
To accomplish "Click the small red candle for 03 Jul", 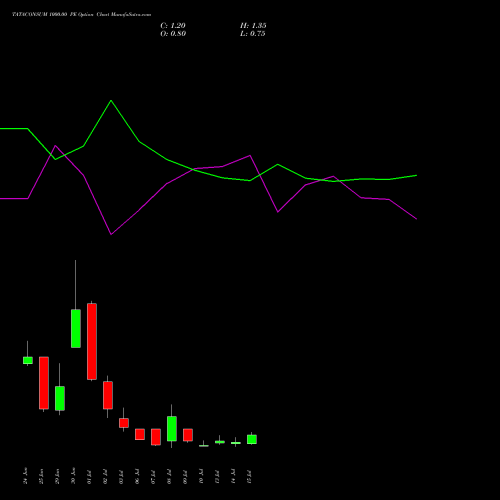I will tap(124, 423).
